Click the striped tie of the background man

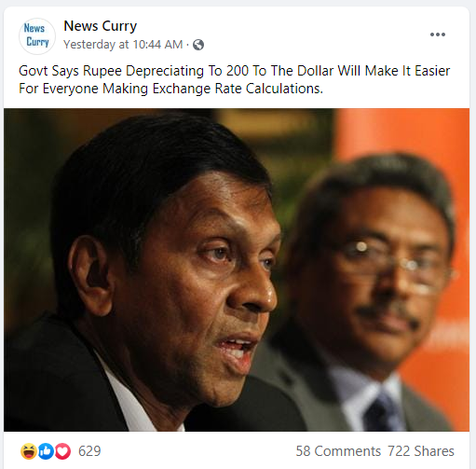381,412
